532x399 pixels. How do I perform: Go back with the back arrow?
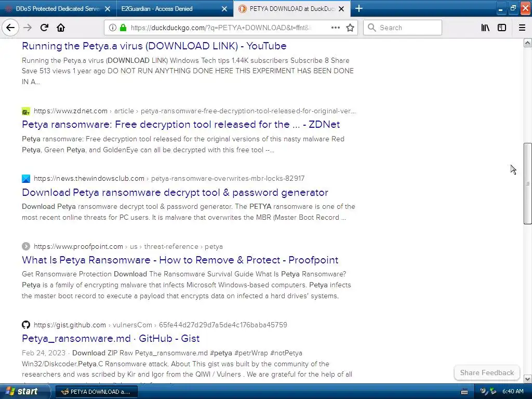point(10,28)
